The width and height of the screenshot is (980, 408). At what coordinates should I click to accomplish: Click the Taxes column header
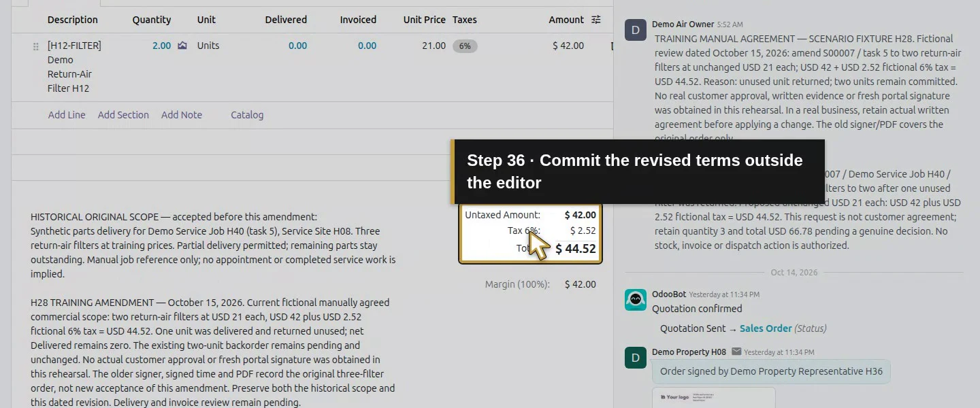[465, 20]
